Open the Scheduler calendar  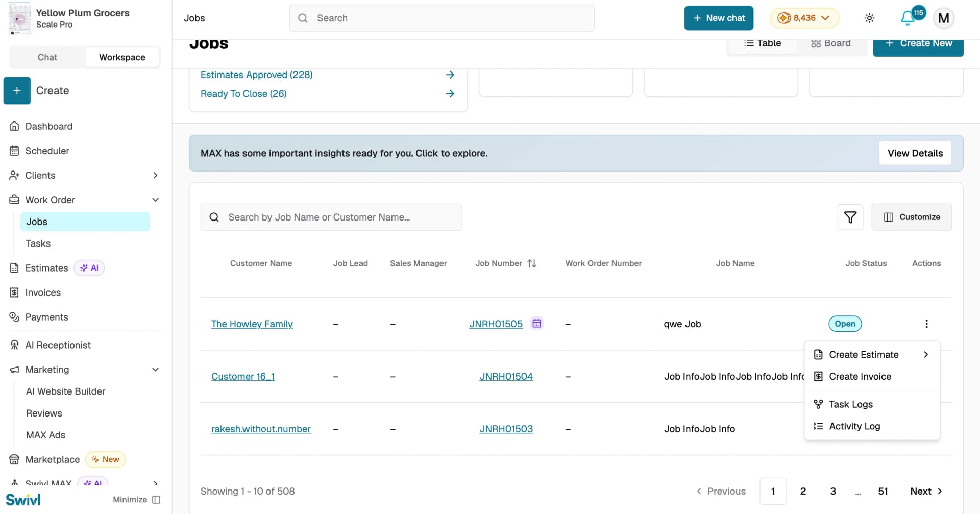click(47, 151)
